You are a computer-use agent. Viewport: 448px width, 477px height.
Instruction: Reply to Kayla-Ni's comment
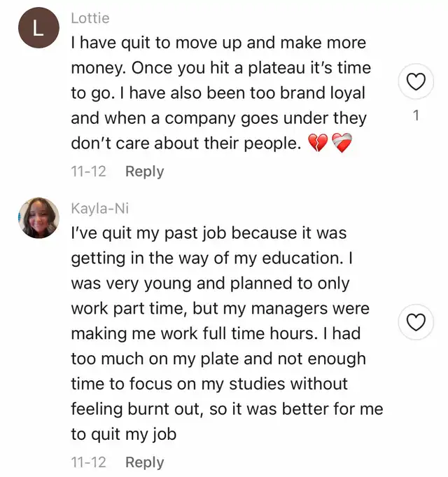tap(144, 462)
